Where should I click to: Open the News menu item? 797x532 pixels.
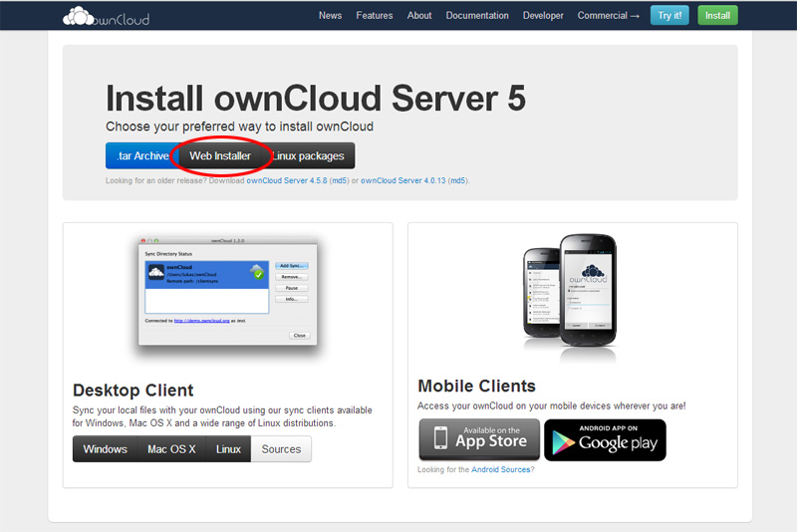click(x=330, y=16)
